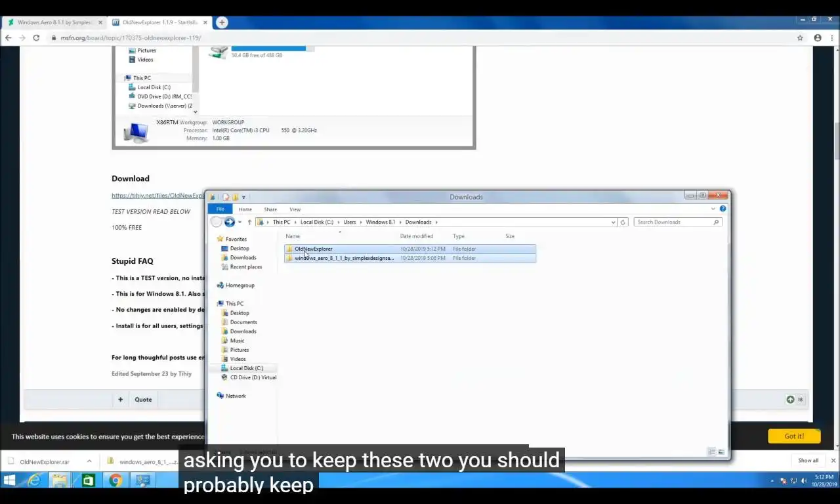
Task: Select Documents under This PC
Action: [243, 322]
